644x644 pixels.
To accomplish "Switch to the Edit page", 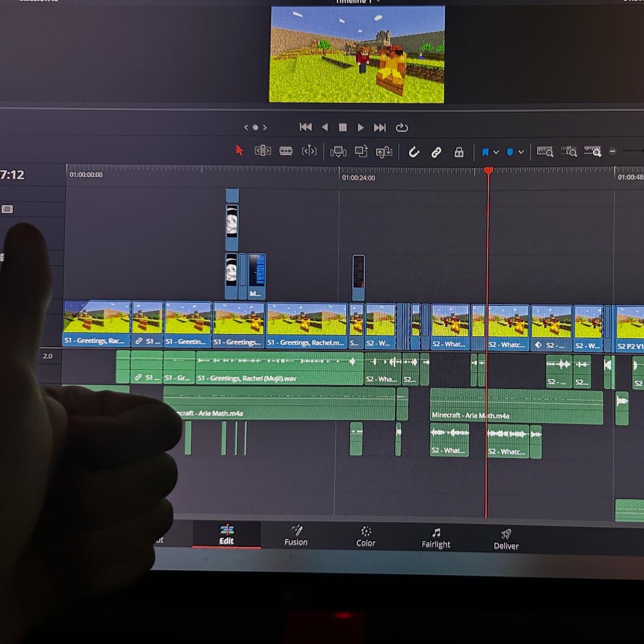I will click(226, 535).
